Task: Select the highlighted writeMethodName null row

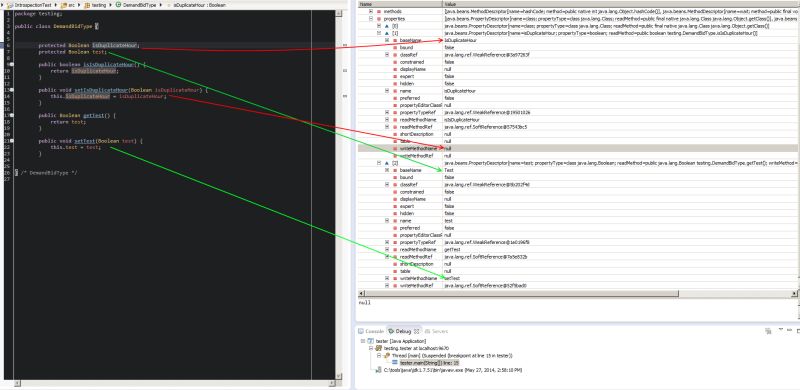Action: (578, 148)
